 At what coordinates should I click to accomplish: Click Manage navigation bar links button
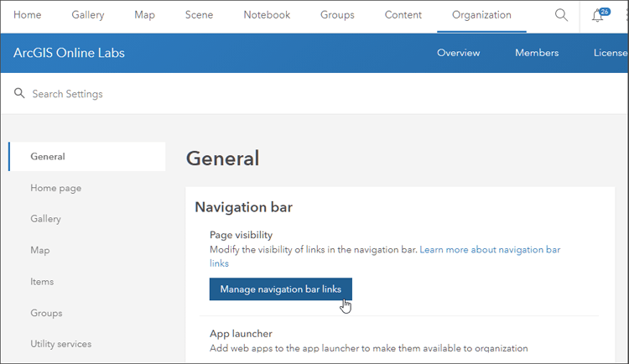[x=281, y=289]
